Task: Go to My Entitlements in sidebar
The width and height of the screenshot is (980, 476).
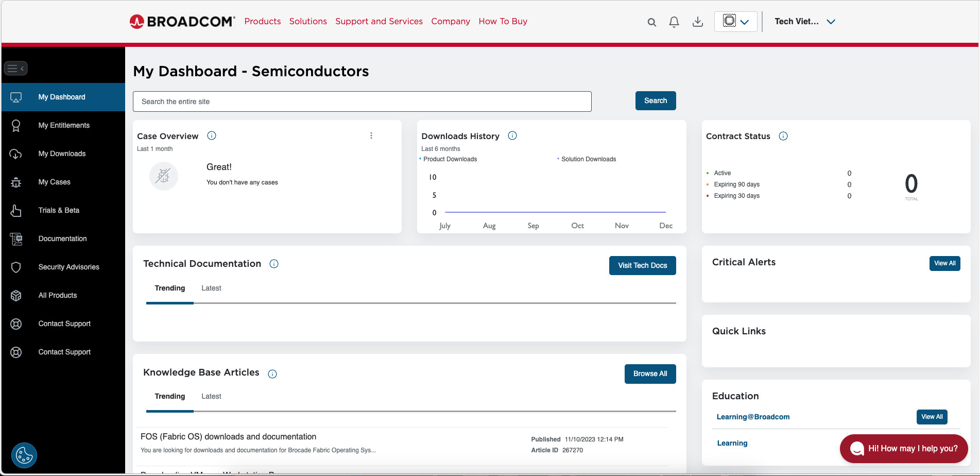Action: [63, 126]
